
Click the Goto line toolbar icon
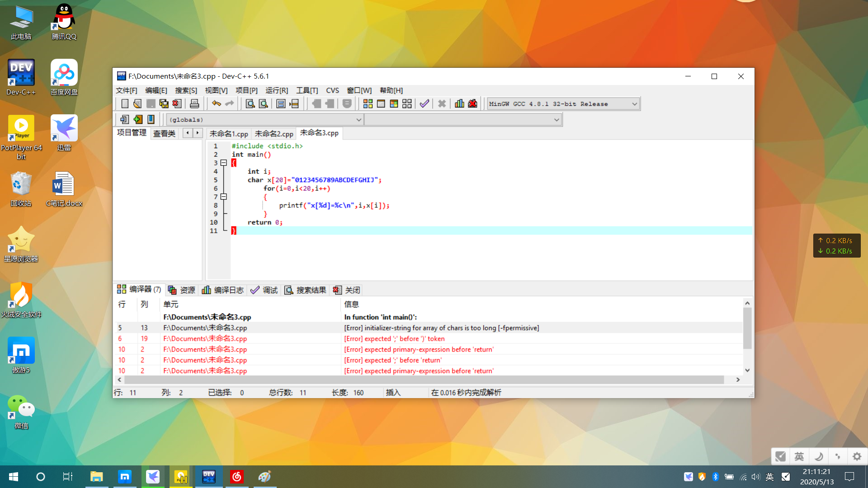pos(294,104)
